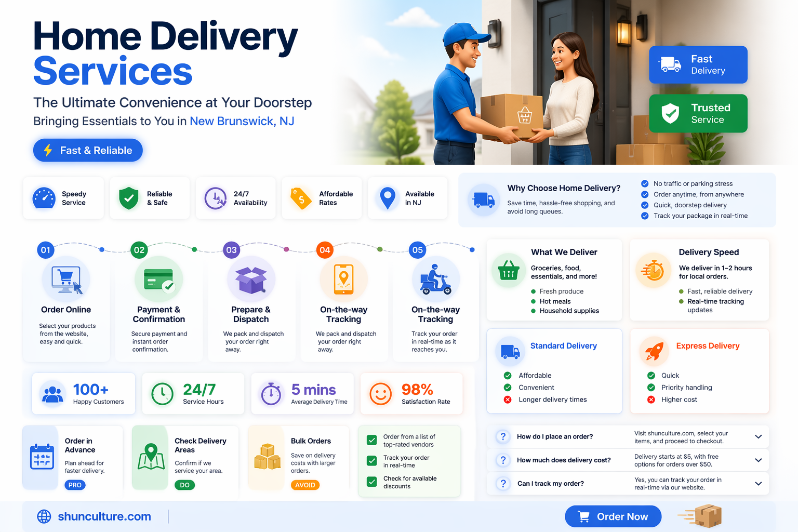Click the AVOID tag under Bulk Orders
The width and height of the screenshot is (798, 532).
pyautogui.click(x=305, y=485)
